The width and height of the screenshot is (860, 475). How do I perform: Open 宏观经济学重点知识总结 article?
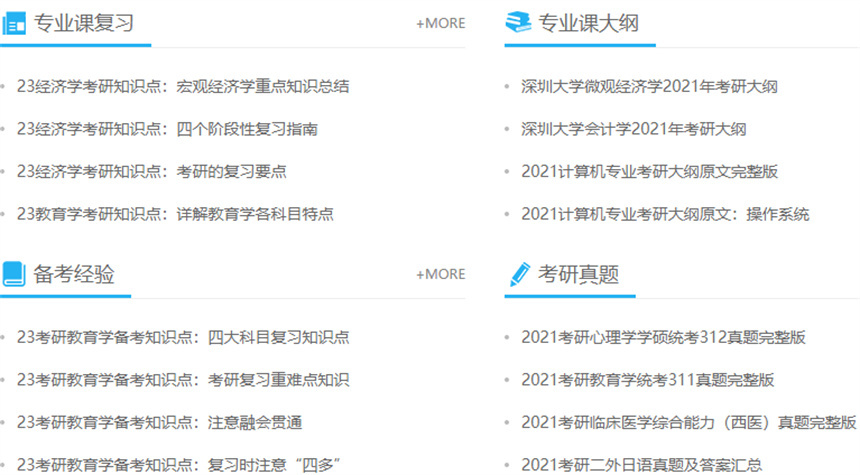pos(183,87)
